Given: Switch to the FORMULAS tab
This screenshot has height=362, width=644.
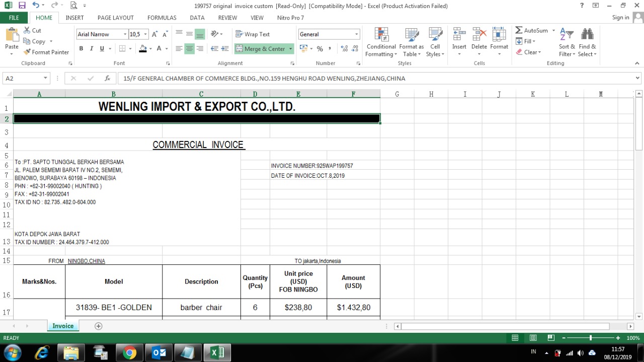Looking at the screenshot, I should point(162,18).
